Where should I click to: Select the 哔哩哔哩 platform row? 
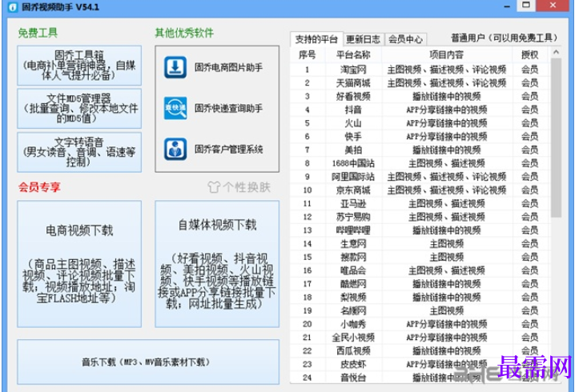[420, 230]
